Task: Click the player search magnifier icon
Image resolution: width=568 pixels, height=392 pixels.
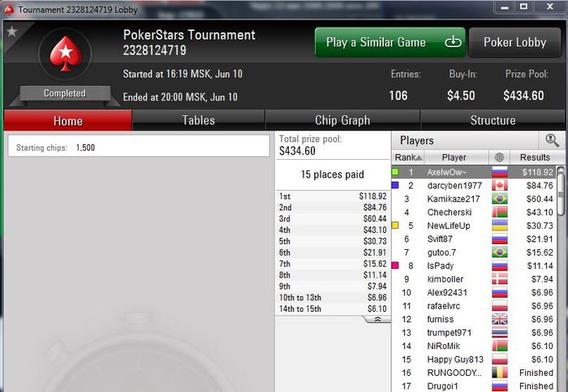Action: coord(552,140)
